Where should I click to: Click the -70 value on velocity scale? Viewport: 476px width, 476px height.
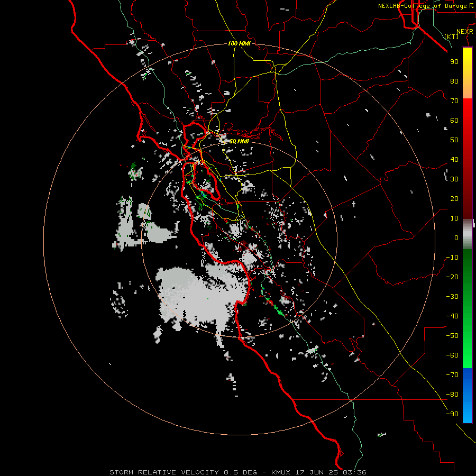[452, 374]
